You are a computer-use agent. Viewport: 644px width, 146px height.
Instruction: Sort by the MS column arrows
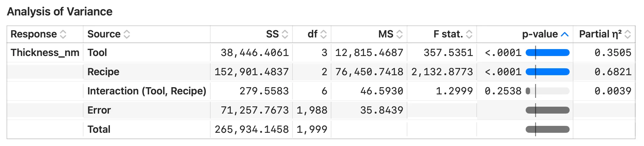400,34
